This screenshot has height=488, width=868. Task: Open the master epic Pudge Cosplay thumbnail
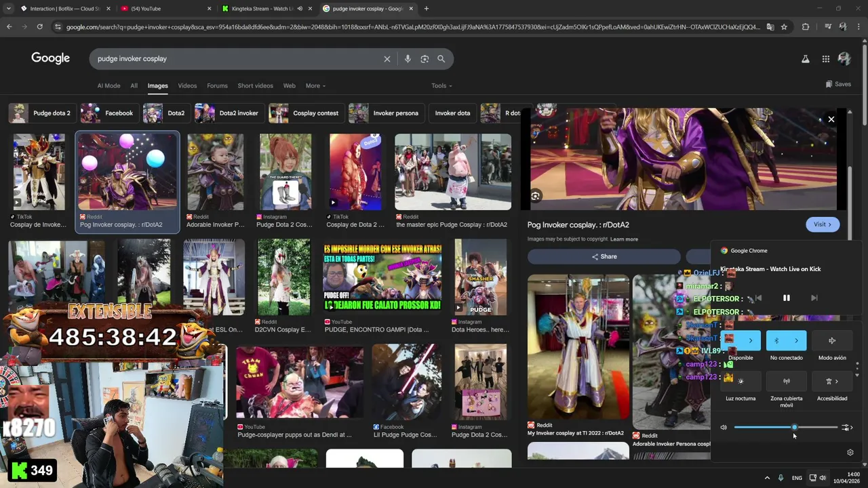[x=453, y=172]
